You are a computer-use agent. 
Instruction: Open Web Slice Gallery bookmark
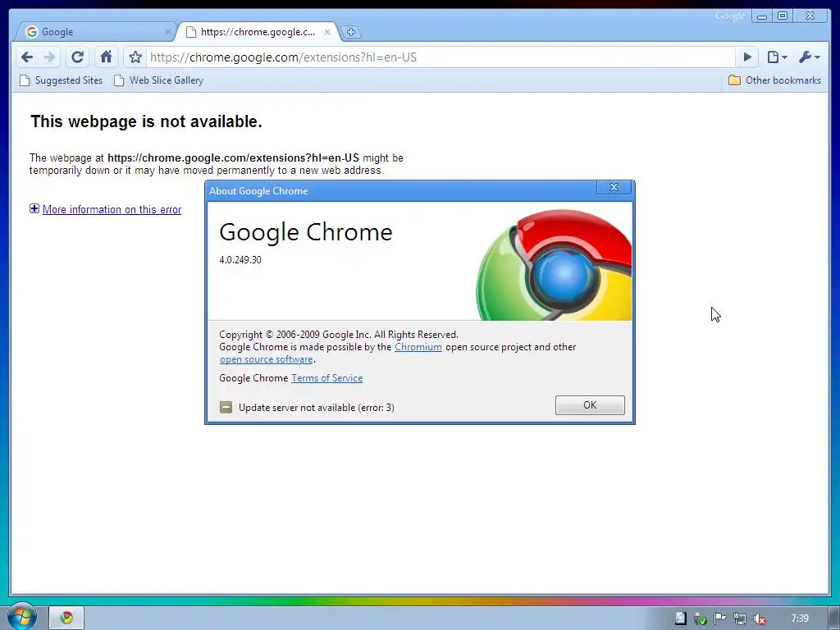(x=158, y=80)
